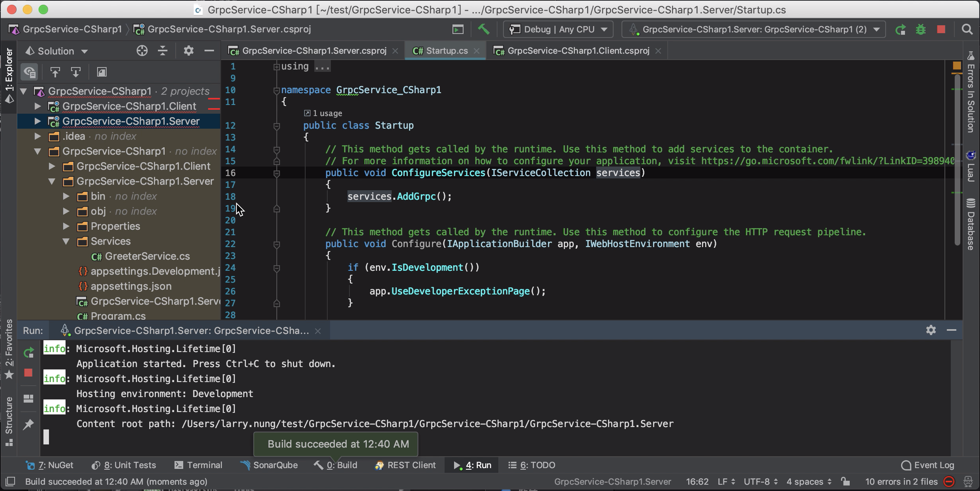Locate current file with crosshair icon in Solution panel
This screenshot has height=491, width=980.
pyautogui.click(x=142, y=51)
